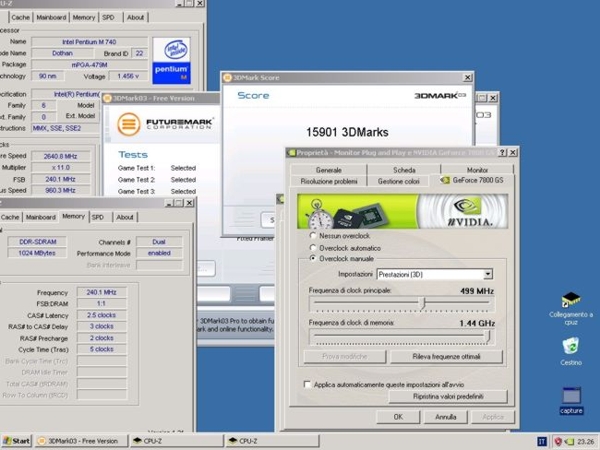Click Rileva frequenze ottimali button
Screen dimensions: 600x450
(446, 357)
